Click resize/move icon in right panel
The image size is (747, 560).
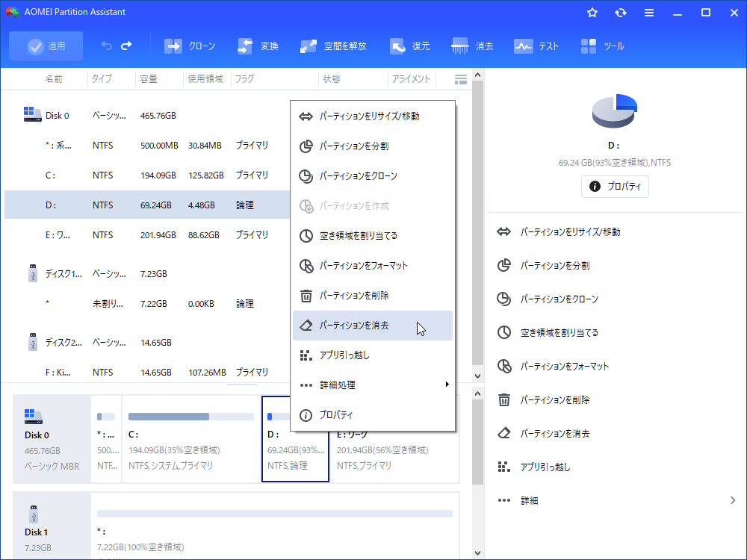[x=503, y=232]
